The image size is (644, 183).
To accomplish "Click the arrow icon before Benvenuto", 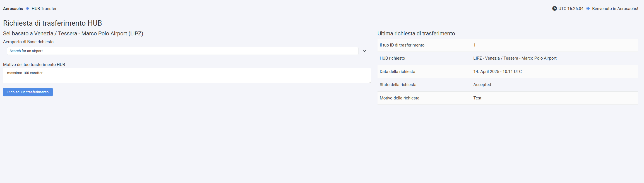I will pos(588,9).
